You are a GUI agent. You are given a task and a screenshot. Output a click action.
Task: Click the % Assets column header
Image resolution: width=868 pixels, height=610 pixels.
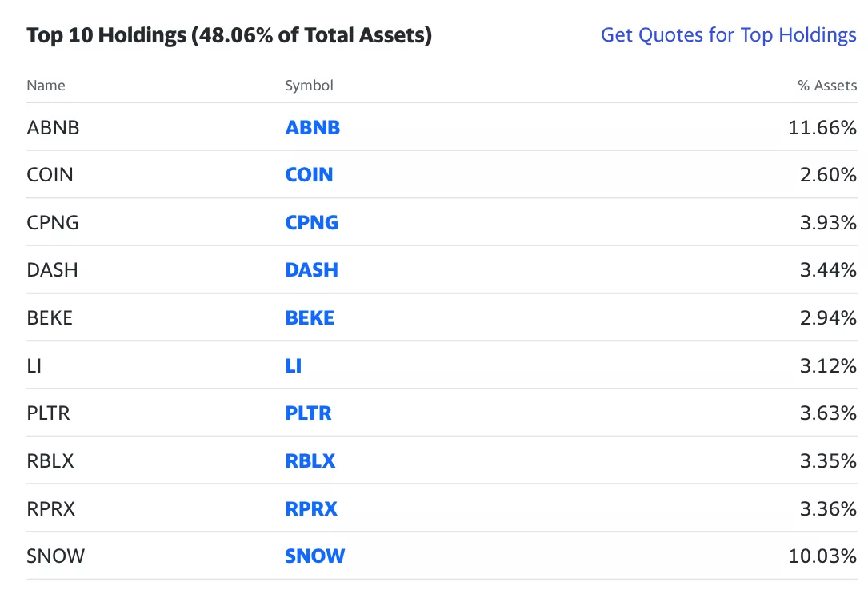click(x=827, y=86)
